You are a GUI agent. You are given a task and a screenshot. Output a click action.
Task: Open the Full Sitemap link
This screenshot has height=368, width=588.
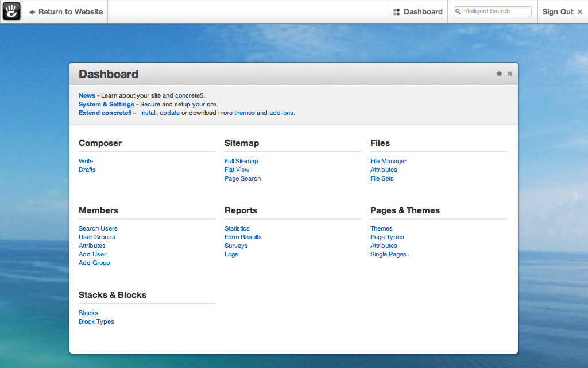point(241,161)
